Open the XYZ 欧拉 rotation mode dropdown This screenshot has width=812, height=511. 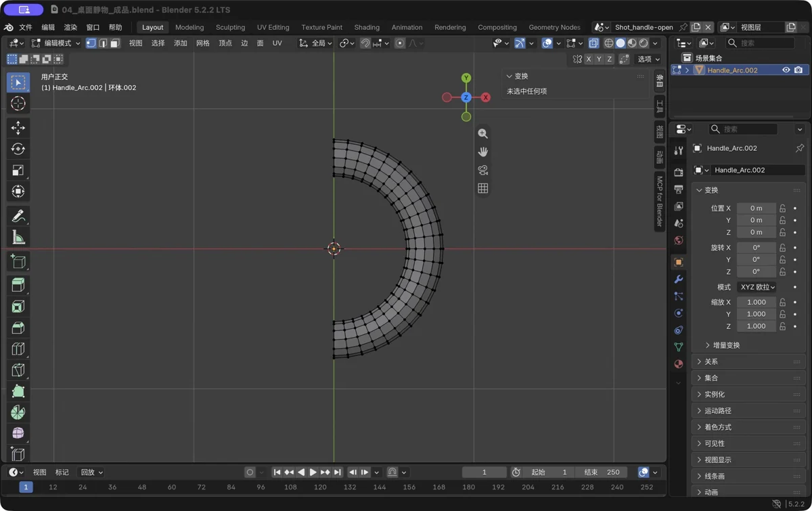coord(757,287)
